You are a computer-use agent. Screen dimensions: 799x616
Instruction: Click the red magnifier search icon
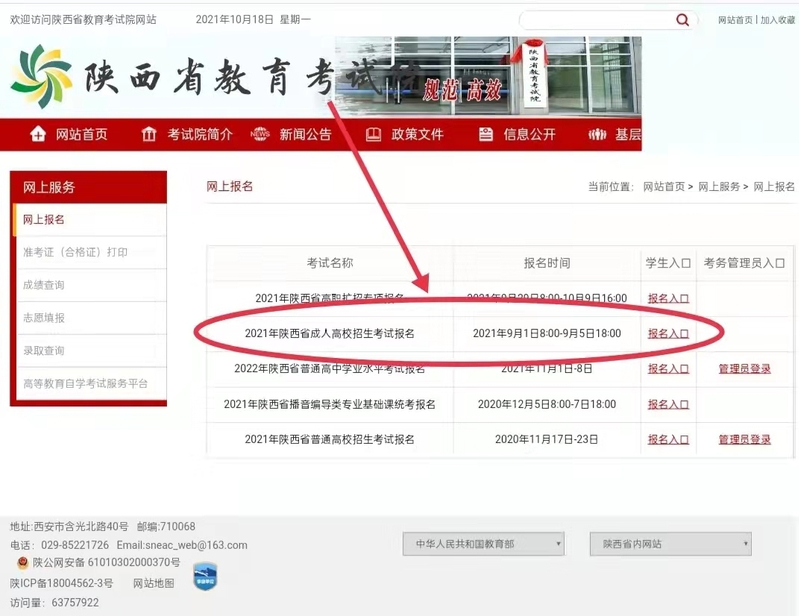tap(682, 20)
